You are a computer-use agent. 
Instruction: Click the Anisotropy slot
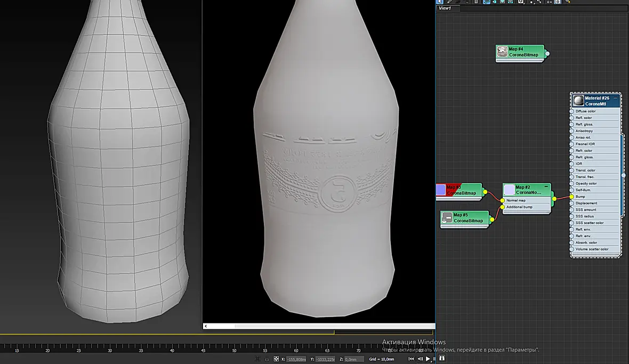[x=595, y=131]
